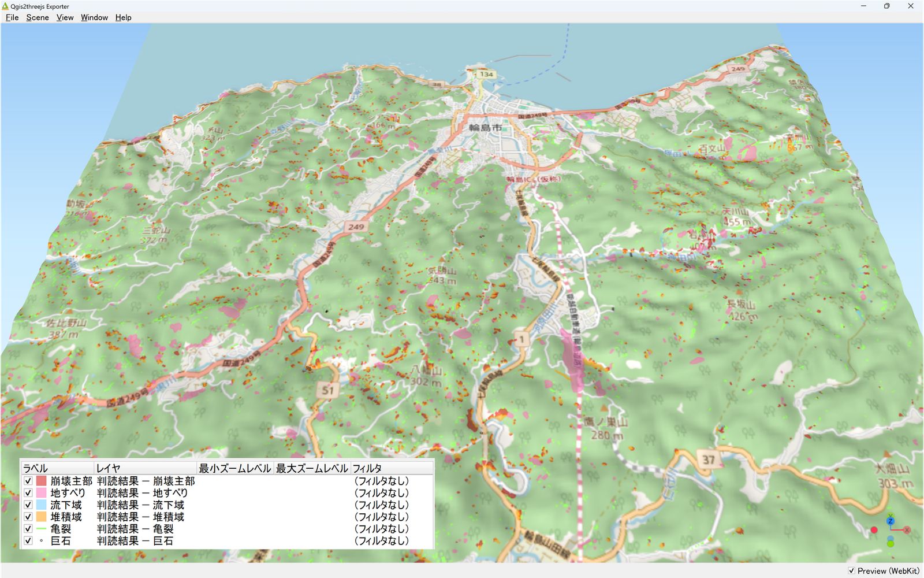Open the View menu
The height and width of the screenshot is (578, 924).
click(65, 17)
